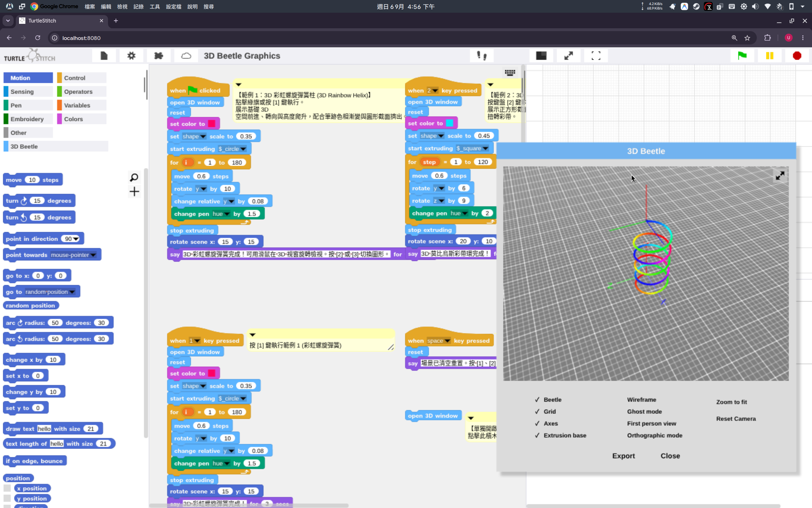812x508 pixels.
Task: Tick the x position watcher checkbox
Action: (x=7, y=488)
